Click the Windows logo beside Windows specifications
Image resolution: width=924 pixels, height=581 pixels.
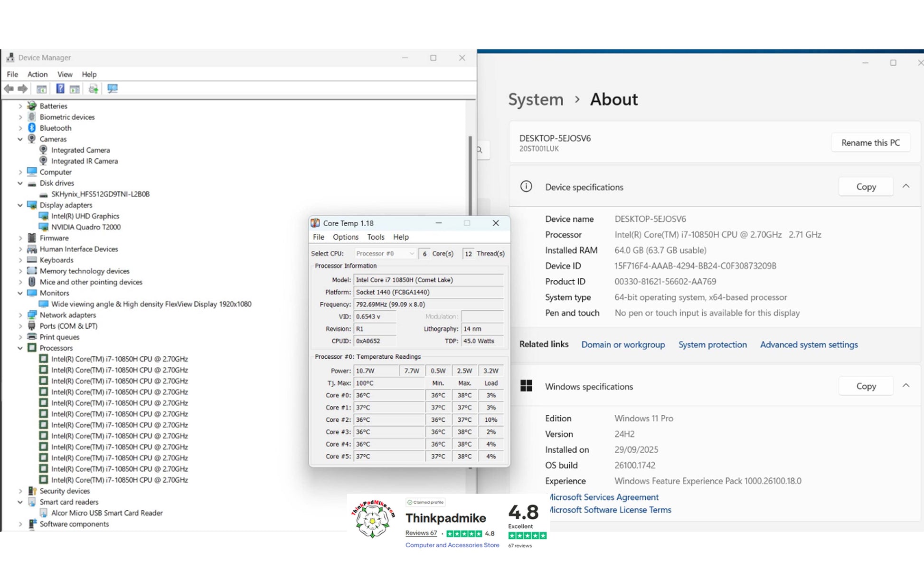click(x=526, y=386)
